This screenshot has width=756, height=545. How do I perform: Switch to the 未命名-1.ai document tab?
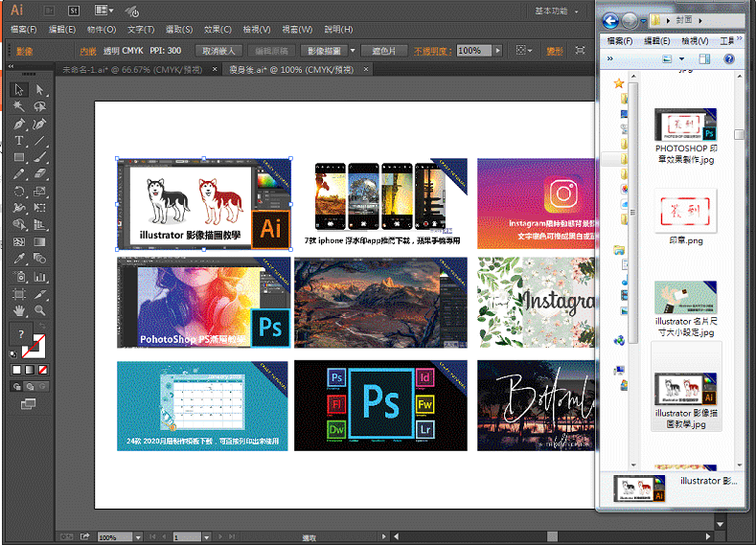coord(132,70)
